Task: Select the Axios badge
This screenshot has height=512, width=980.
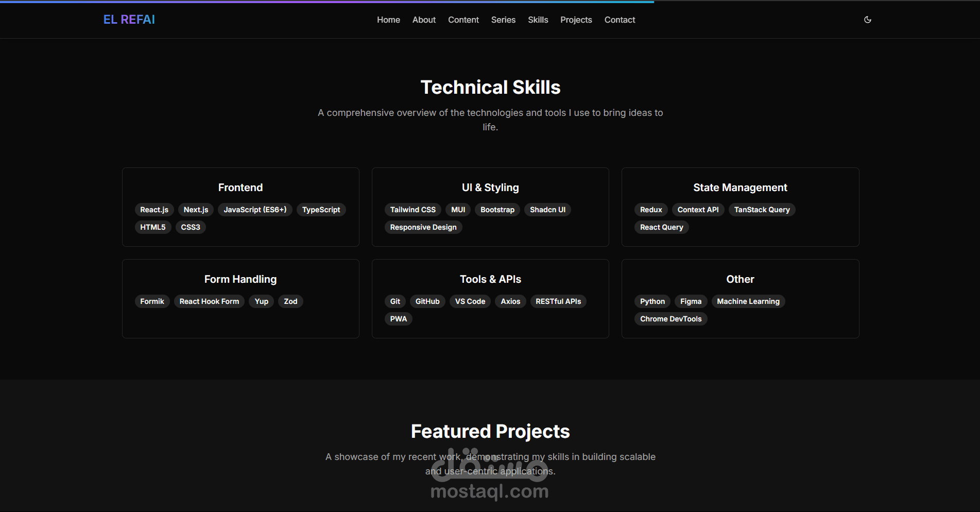Action: pyautogui.click(x=510, y=301)
